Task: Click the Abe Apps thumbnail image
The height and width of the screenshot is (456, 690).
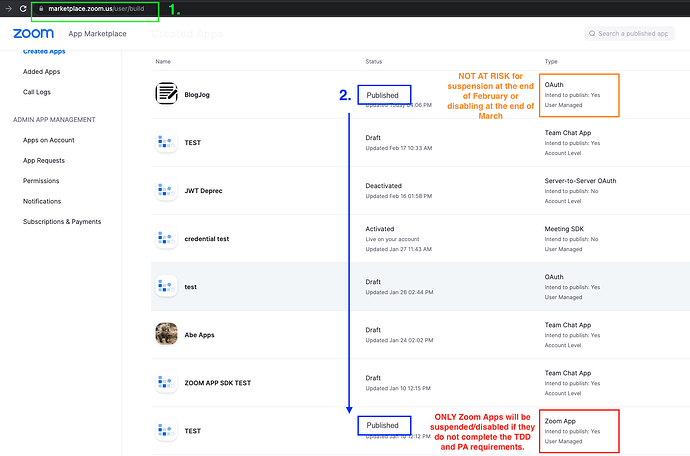Action: [166, 334]
